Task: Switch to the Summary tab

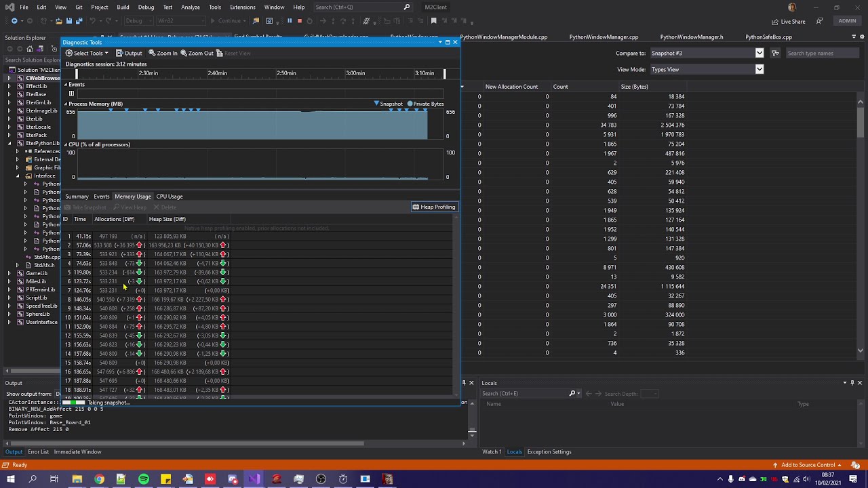Action: click(x=77, y=197)
